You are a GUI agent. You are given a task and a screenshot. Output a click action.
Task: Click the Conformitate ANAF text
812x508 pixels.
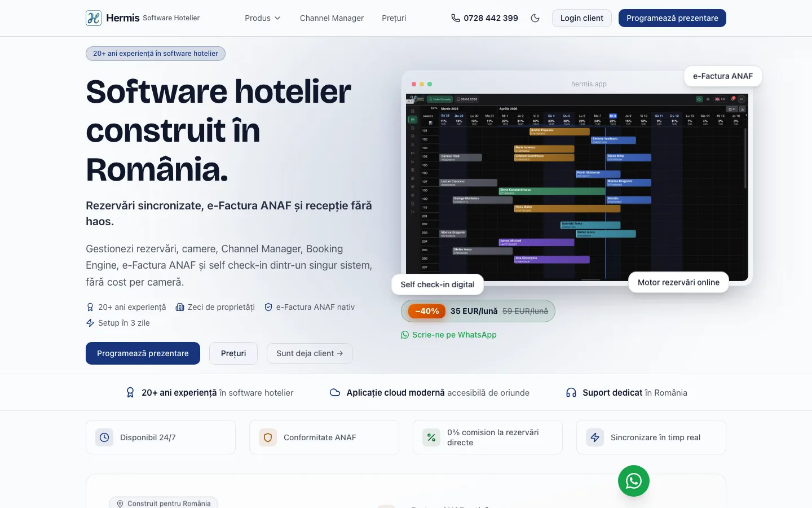(320, 437)
